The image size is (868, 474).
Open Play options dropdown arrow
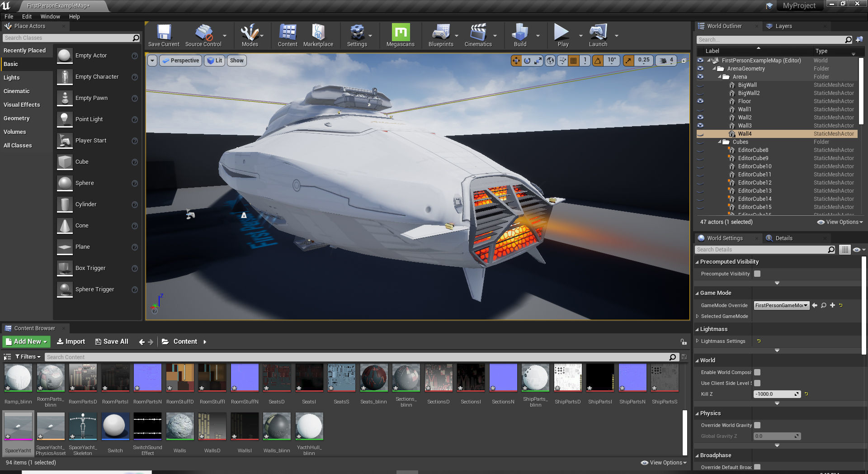[580, 35]
